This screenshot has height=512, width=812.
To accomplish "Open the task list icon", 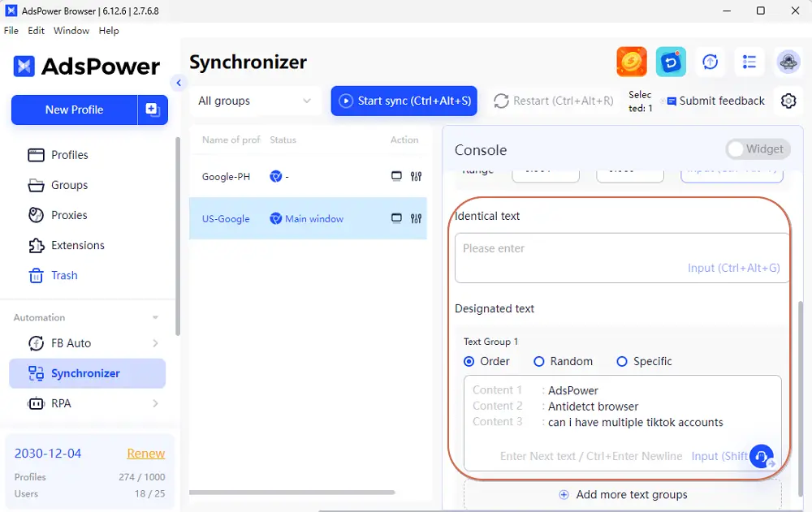I will tap(749, 62).
